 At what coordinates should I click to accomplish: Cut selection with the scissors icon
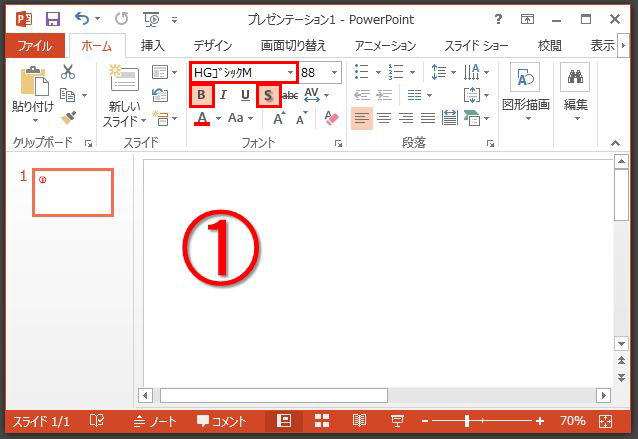(68, 72)
